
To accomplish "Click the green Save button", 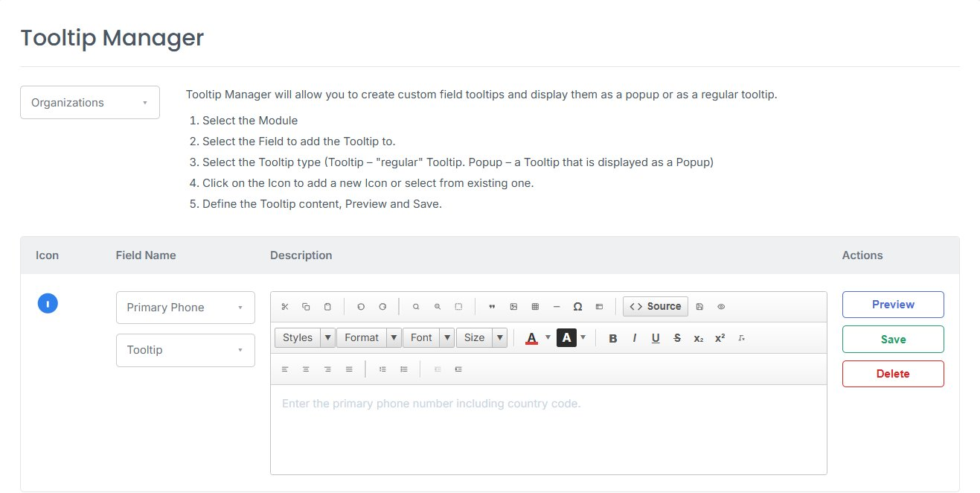I will tap(893, 340).
